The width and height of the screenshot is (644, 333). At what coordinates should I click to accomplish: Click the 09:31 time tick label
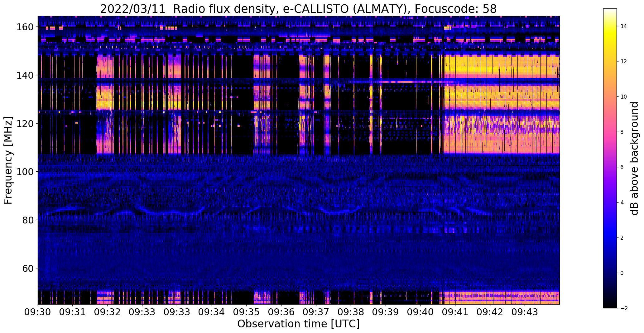coord(73,311)
